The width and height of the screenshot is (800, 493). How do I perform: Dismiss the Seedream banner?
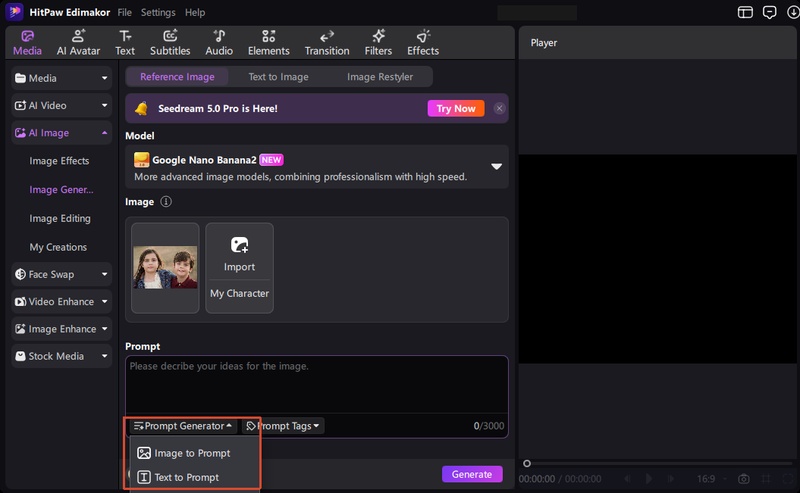[499, 108]
